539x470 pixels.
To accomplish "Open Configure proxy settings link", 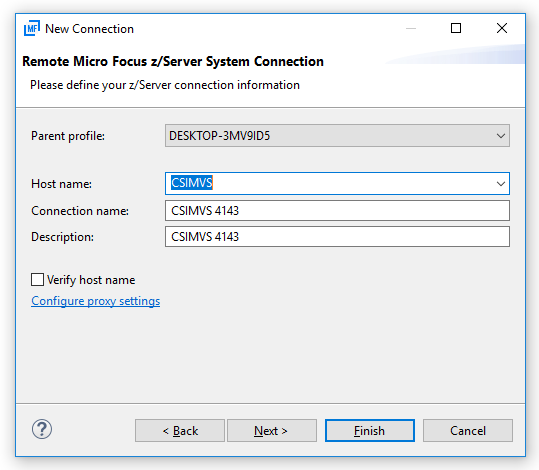I will click(96, 301).
